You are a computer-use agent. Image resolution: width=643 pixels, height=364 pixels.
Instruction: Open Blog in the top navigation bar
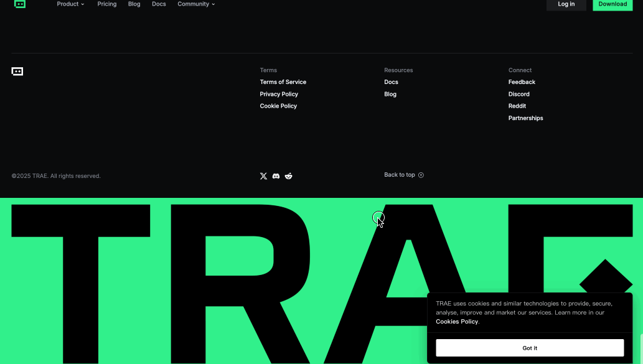[134, 4]
